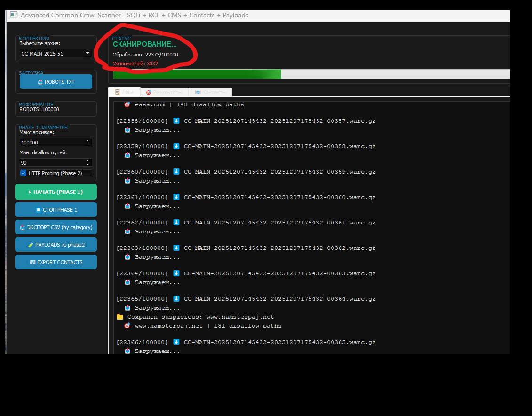532x416 pixels.
Task: Click the download arrow icon on the 22358 log line
Action: click(x=176, y=120)
